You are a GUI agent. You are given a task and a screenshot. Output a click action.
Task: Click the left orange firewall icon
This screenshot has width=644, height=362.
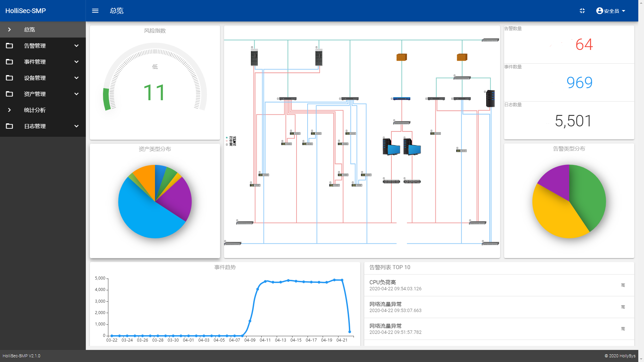401,57
